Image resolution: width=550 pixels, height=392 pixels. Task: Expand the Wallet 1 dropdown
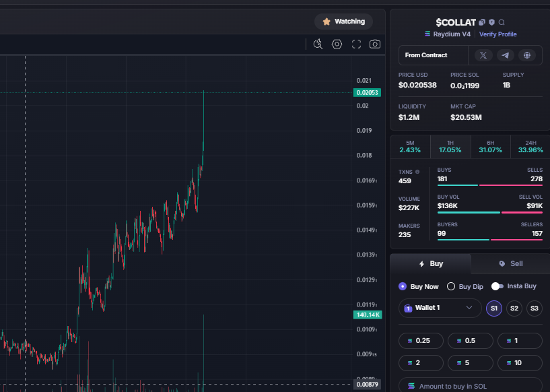pyautogui.click(x=440, y=308)
